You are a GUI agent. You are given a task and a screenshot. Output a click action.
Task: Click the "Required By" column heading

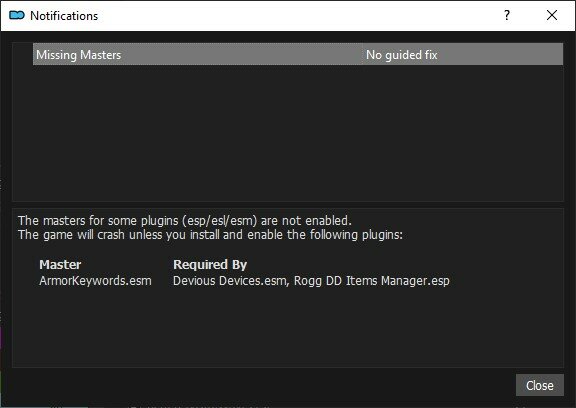[x=210, y=264]
